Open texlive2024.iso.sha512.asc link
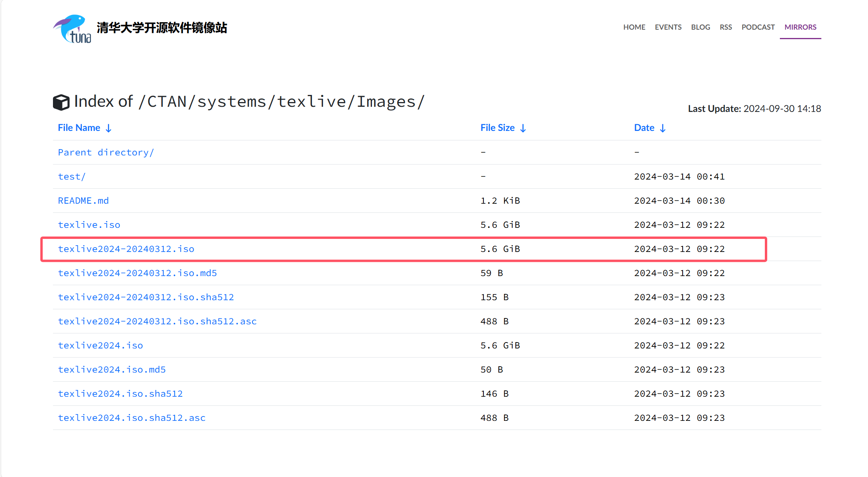 tap(132, 418)
